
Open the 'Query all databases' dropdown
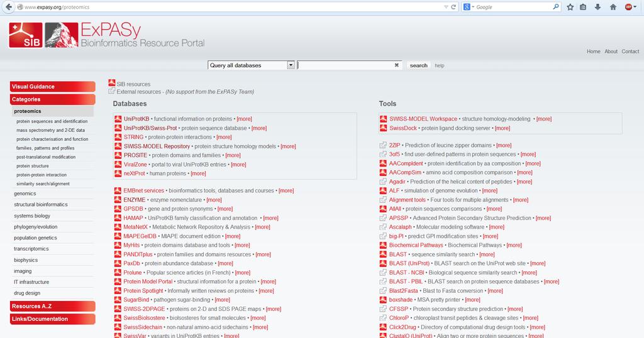coord(252,65)
